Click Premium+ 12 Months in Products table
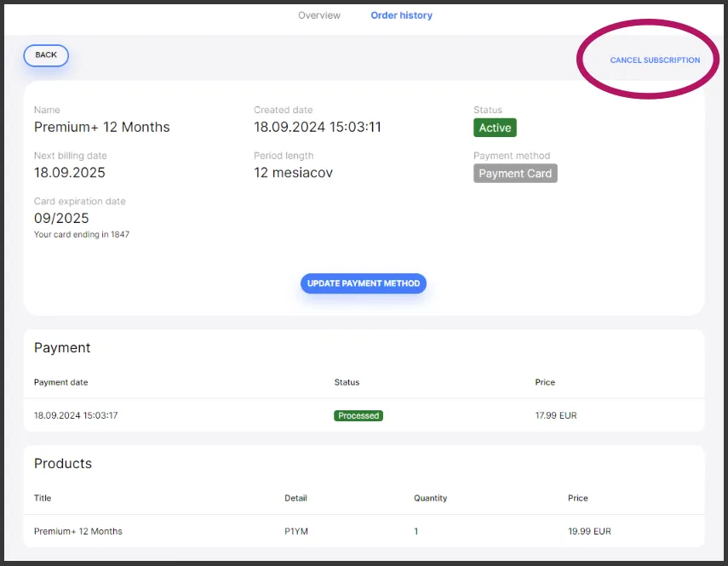Screen dimensions: 728x566 (78, 531)
